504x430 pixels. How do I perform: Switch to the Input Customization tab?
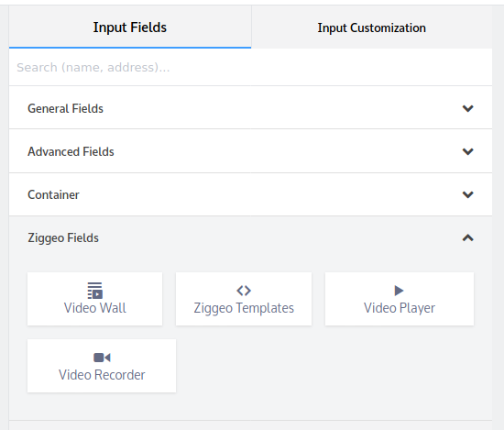tap(371, 28)
